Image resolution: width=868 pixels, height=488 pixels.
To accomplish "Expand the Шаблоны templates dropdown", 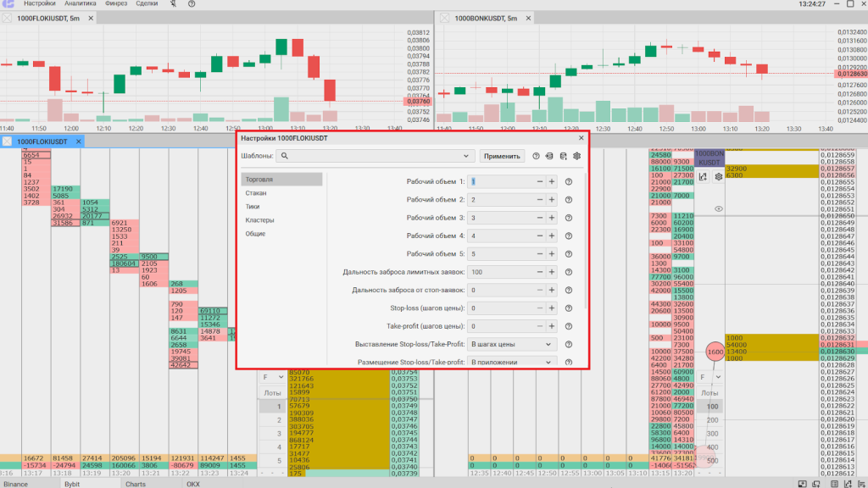I will tap(466, 156).
